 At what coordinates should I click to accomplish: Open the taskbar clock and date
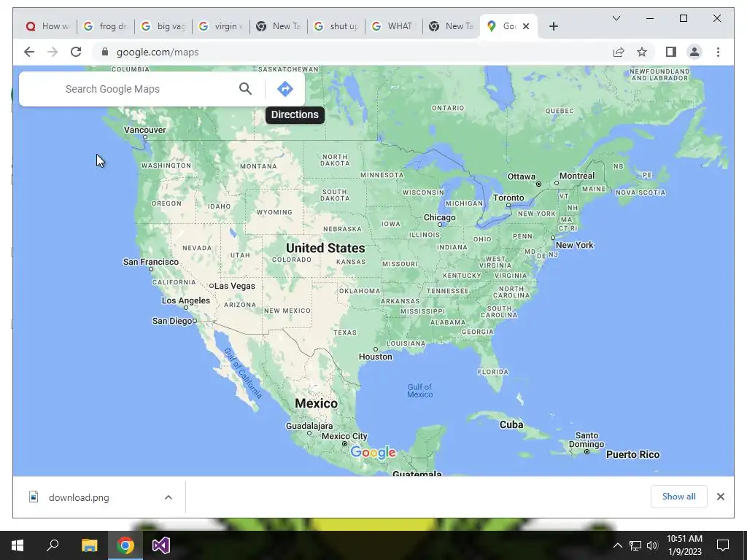tap(684, 545)
